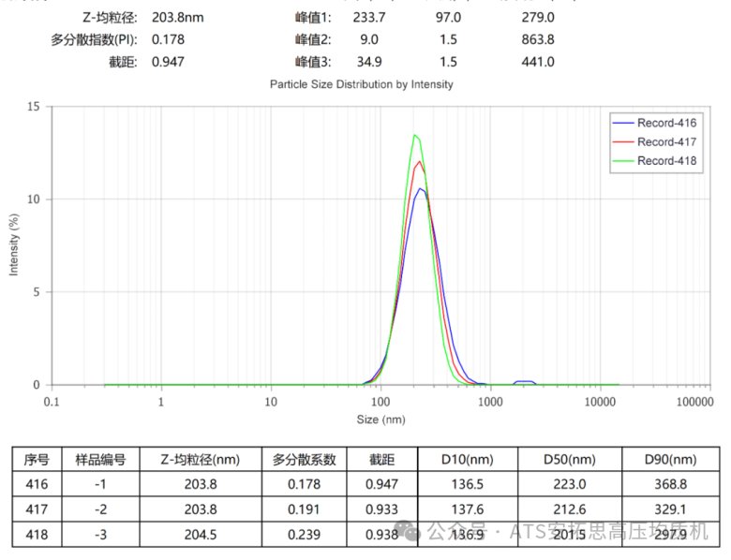
Task: Select row 417 in the table
Action: click(37, 508)
